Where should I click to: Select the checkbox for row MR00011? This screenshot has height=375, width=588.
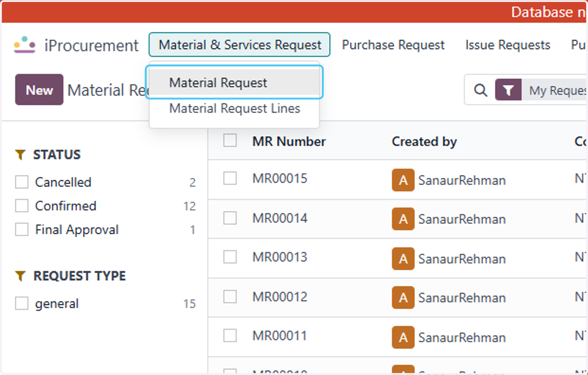(x=230, y=335)
